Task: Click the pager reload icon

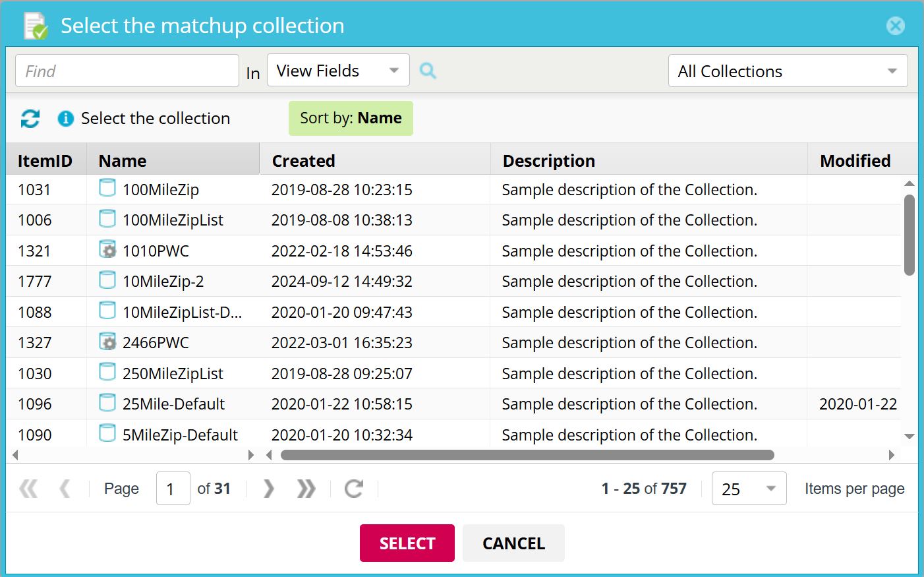Action: click(x=354, y=489)
